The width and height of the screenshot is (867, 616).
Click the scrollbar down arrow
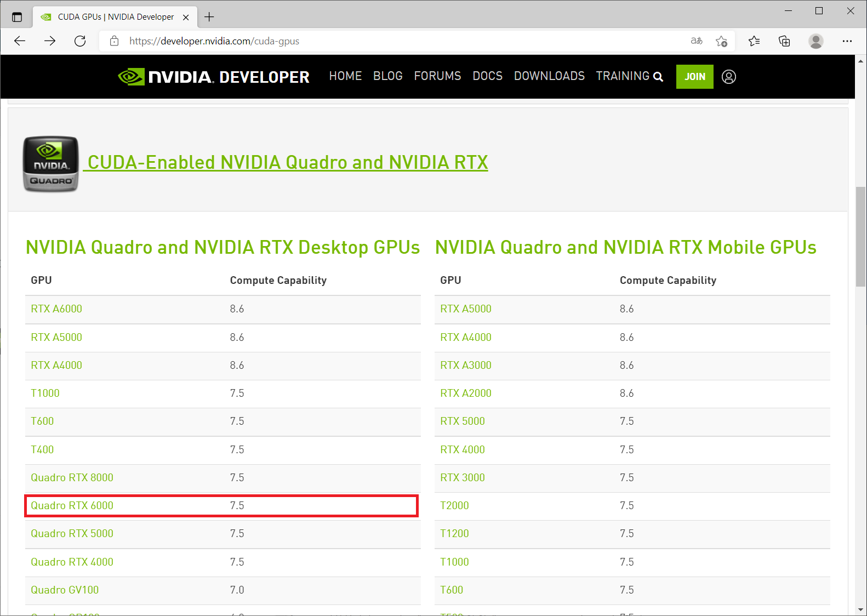pos(860,609)
